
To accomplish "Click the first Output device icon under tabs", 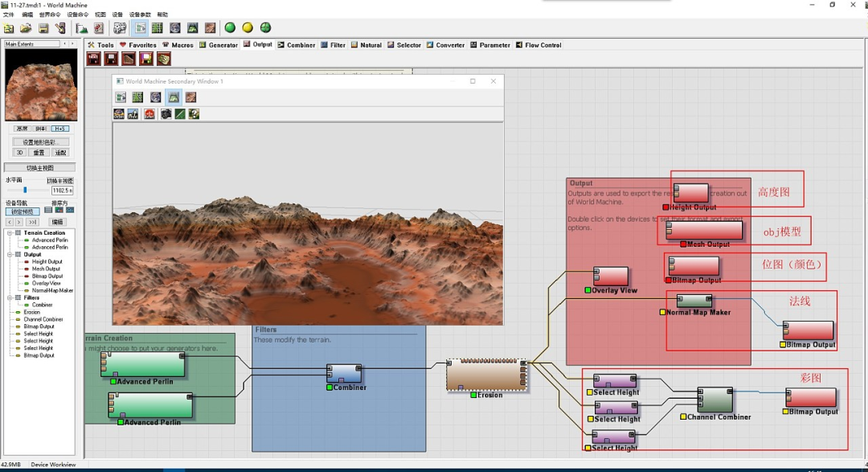I will (x=93, y=59).
